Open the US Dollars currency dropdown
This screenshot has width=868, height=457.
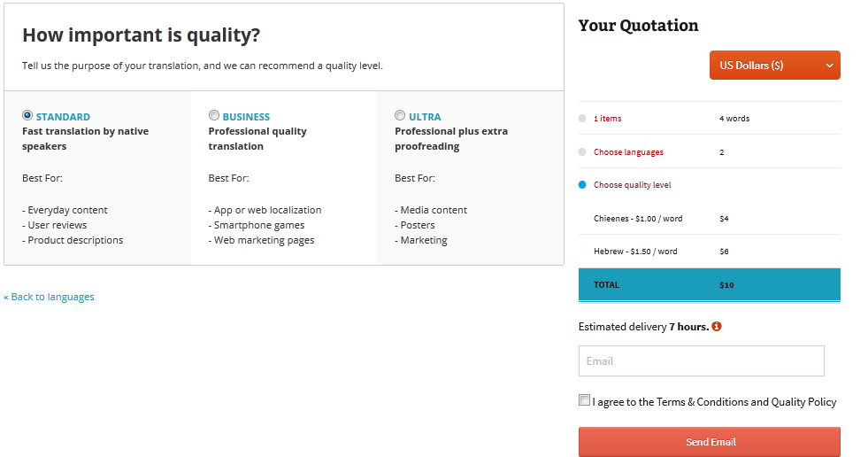click(774, 66)
